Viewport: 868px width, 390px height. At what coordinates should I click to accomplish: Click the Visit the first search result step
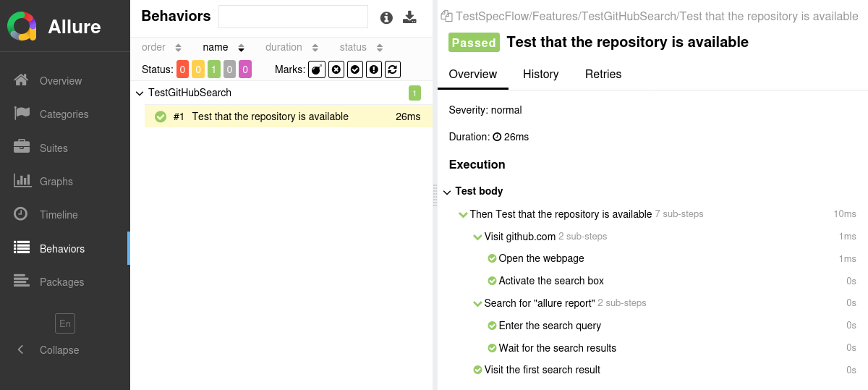click(x=542, y=370)
